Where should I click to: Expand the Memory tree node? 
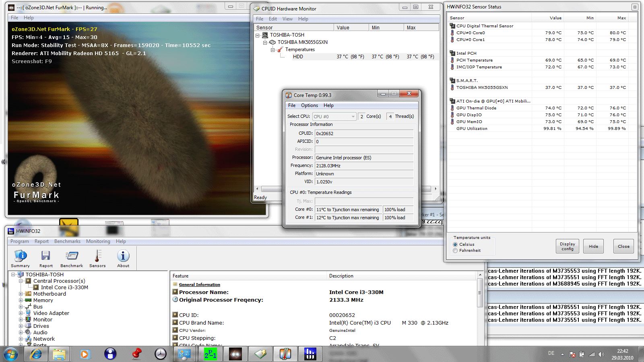point(21,300)
